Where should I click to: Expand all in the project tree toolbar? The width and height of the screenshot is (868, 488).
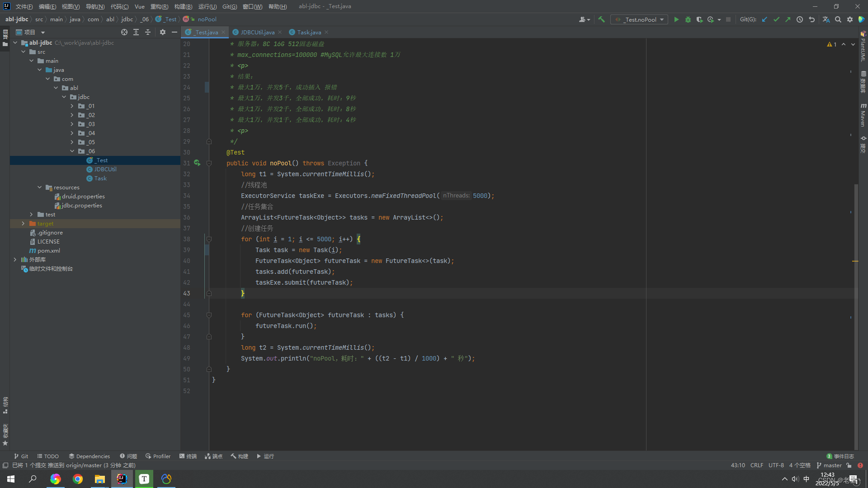tap(136, 32)
